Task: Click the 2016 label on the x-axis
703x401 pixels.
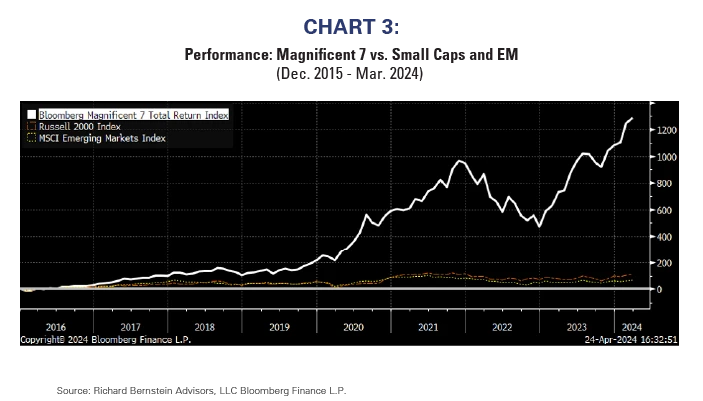Action: pyautogui.click(x=56, y=326)
